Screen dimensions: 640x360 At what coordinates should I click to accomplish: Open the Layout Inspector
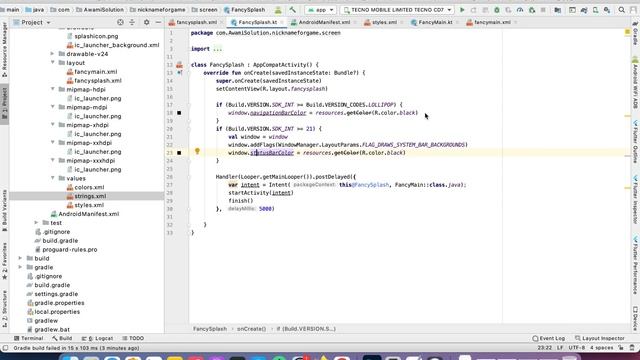pyautogui.click(x=600, y=338)
